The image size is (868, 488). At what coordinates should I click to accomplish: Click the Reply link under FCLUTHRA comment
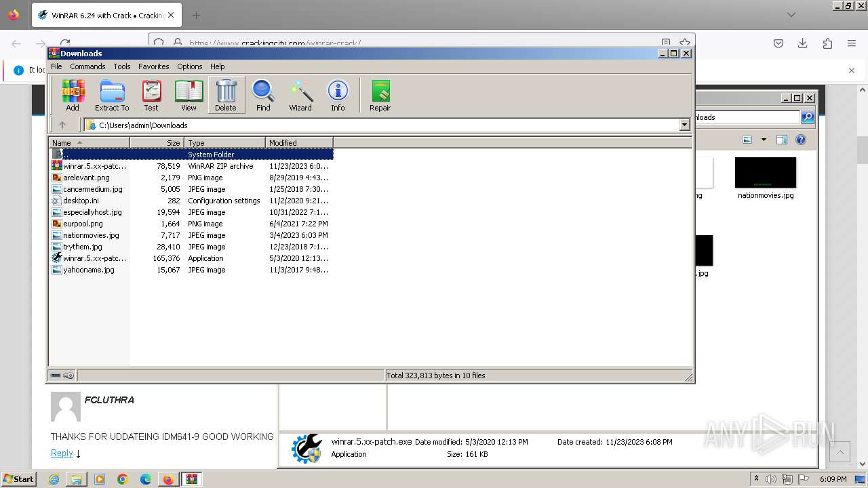pos(62,453)
